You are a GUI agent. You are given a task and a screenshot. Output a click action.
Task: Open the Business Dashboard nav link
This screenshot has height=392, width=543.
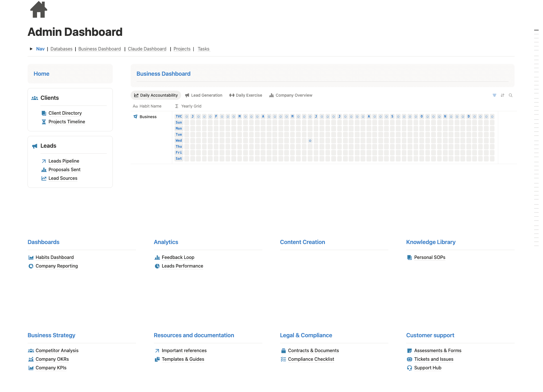pos(100,49)
